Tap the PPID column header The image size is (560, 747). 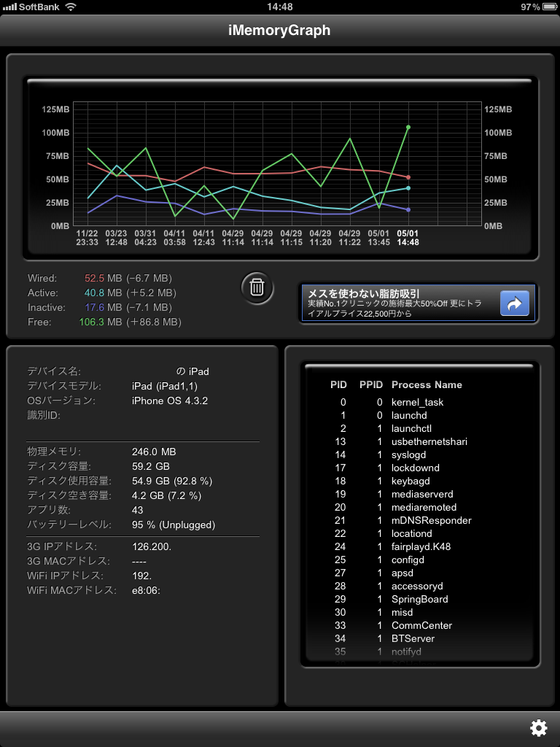click(x=368, y=384)
